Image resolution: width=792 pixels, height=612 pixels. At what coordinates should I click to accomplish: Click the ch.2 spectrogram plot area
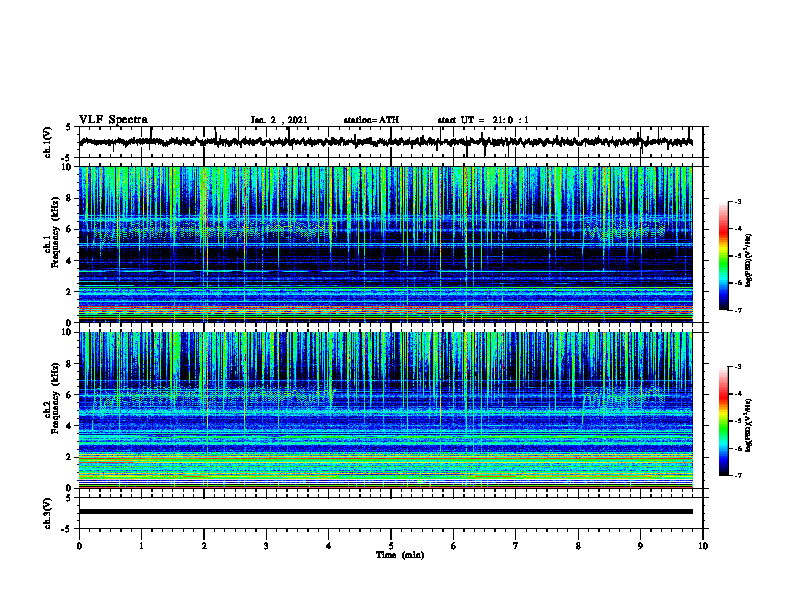[386, 410]
